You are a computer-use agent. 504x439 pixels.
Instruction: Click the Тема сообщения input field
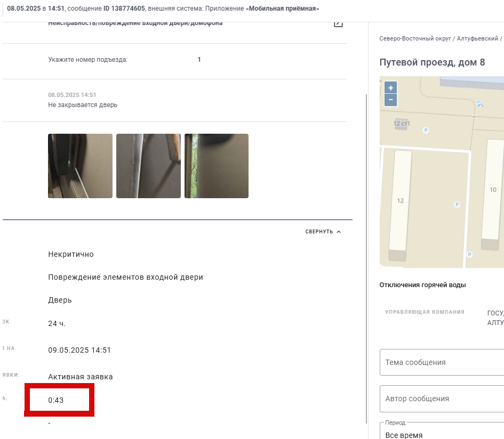442,362
